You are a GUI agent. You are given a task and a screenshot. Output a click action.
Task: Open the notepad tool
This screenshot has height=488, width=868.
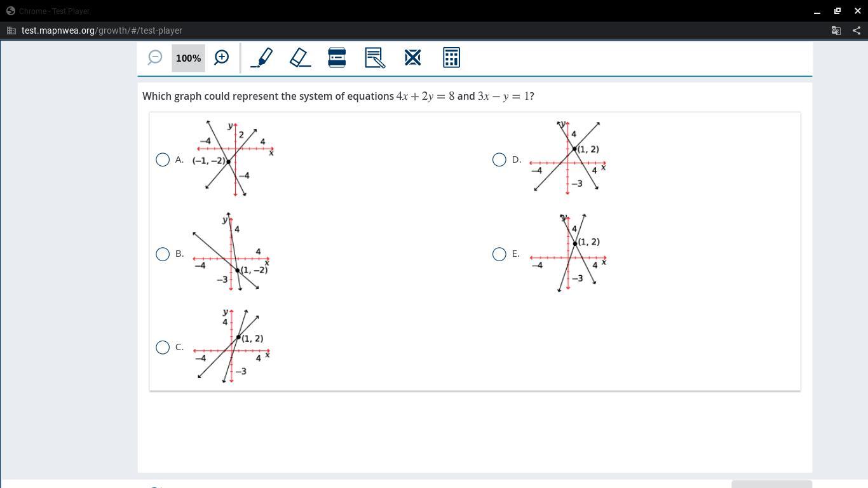pos(375,58)
